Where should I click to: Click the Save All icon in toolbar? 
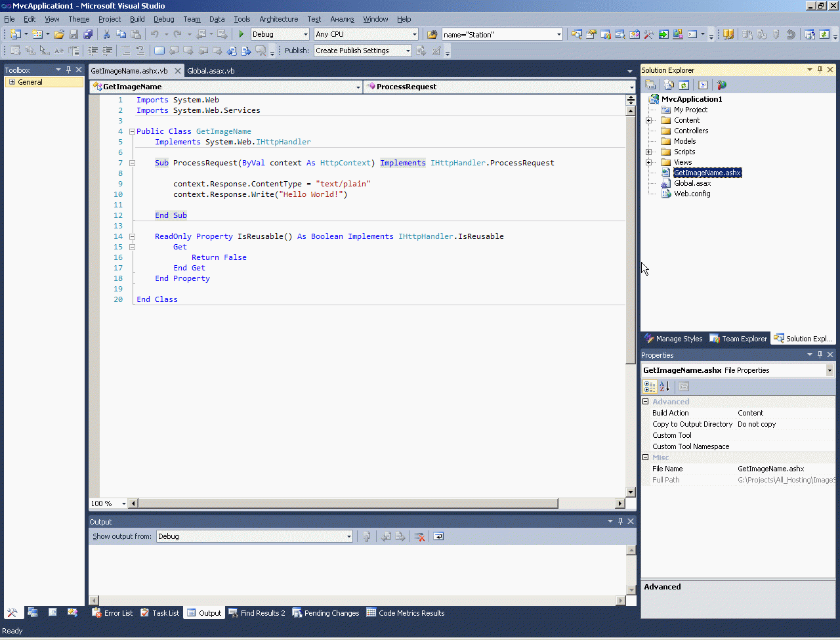coord(88,34)
